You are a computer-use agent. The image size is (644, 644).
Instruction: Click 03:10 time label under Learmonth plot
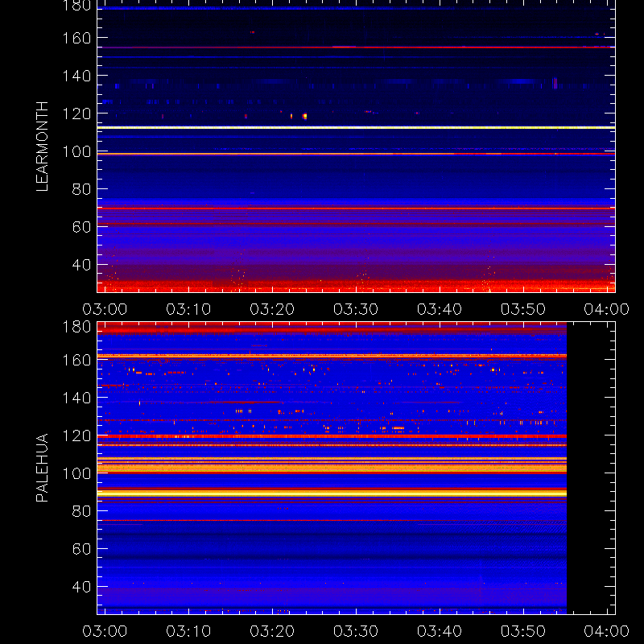pyautogui.click(x=188, y=309)
